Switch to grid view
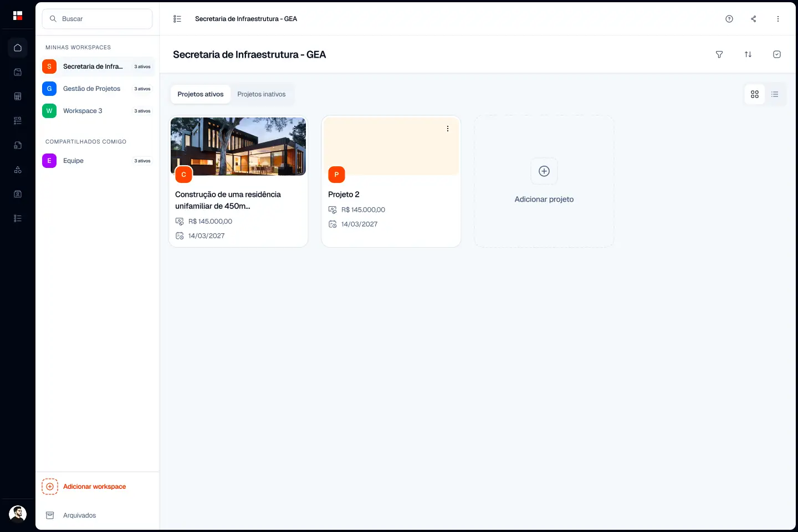798x532 pixels. tap(755, 94)
